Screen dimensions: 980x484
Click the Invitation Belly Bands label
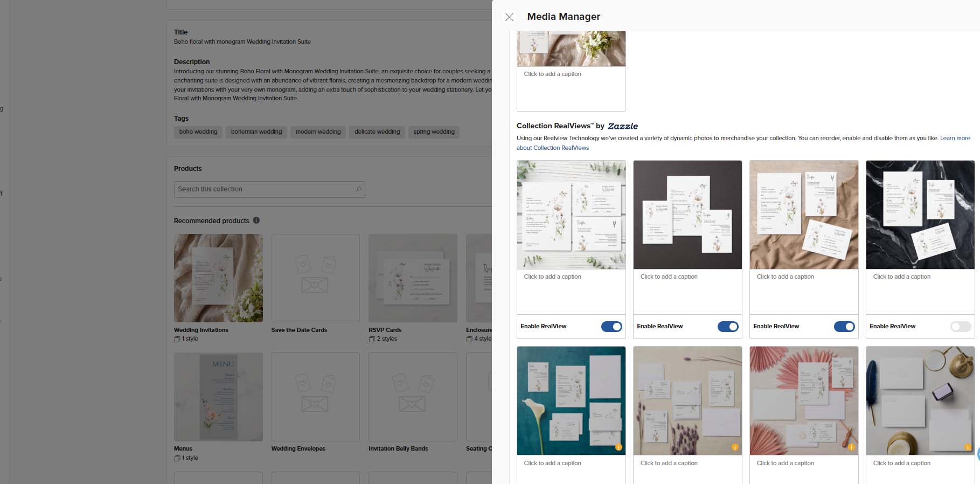pyautogui.click(x=398, y=448)
